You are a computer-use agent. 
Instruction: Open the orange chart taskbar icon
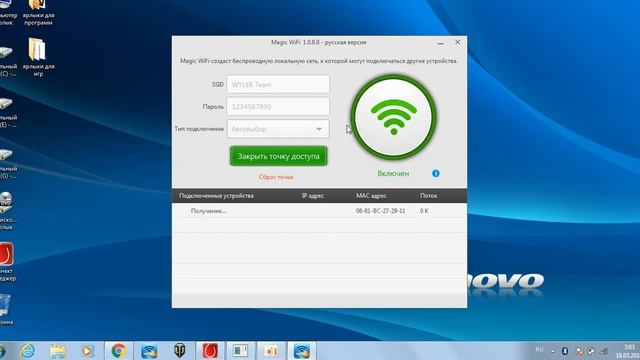(271, 351)
